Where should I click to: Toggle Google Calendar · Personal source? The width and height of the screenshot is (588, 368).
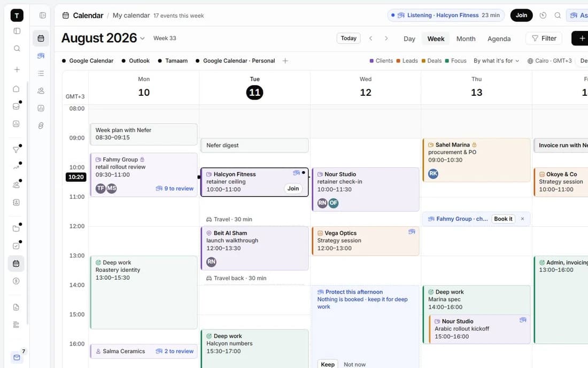[235, 61]
